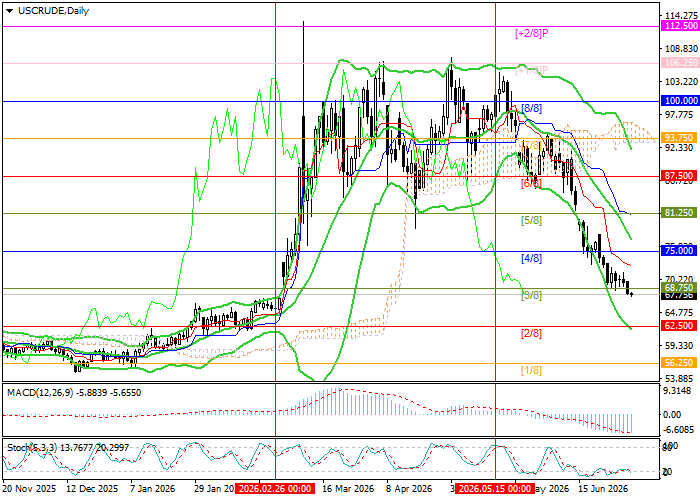Select the [+2/8]P Murrey level label
The width and height of the screenshot is (700, 500).
coord(531,33)
